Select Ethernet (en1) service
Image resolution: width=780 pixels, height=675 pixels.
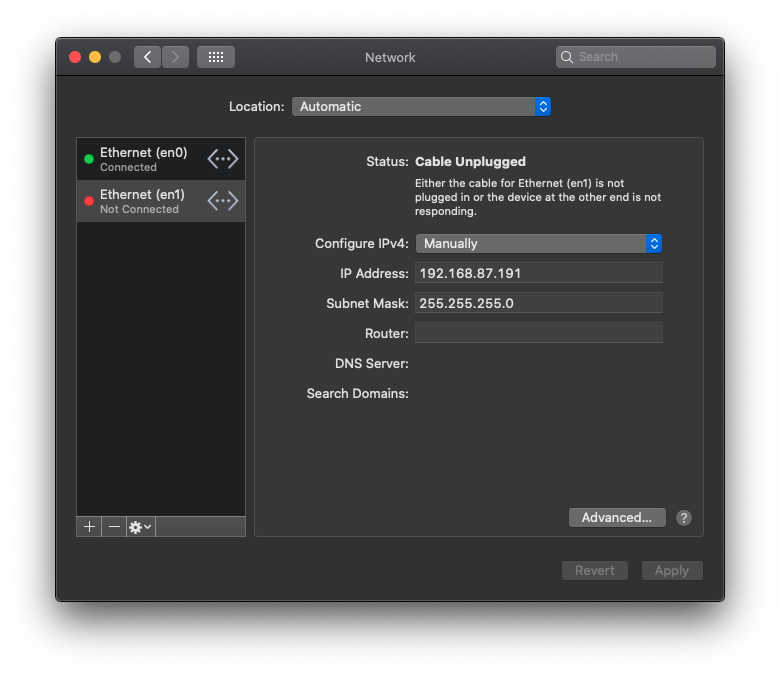pyautogui.click(x=161, y=201)
